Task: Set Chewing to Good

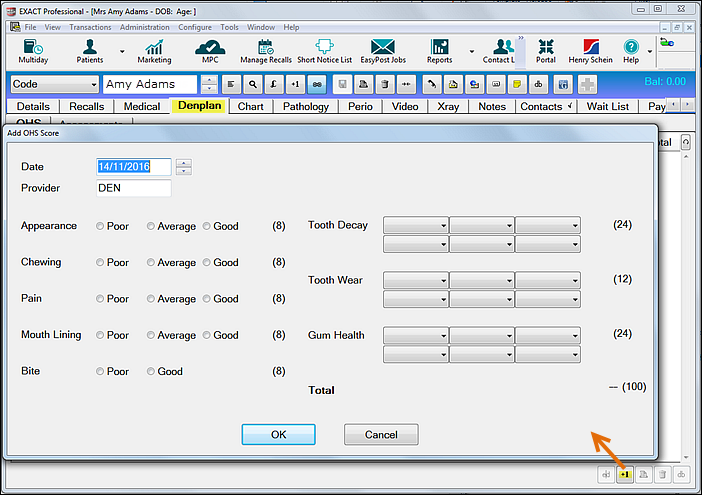Action: click(x=206, y=263)
